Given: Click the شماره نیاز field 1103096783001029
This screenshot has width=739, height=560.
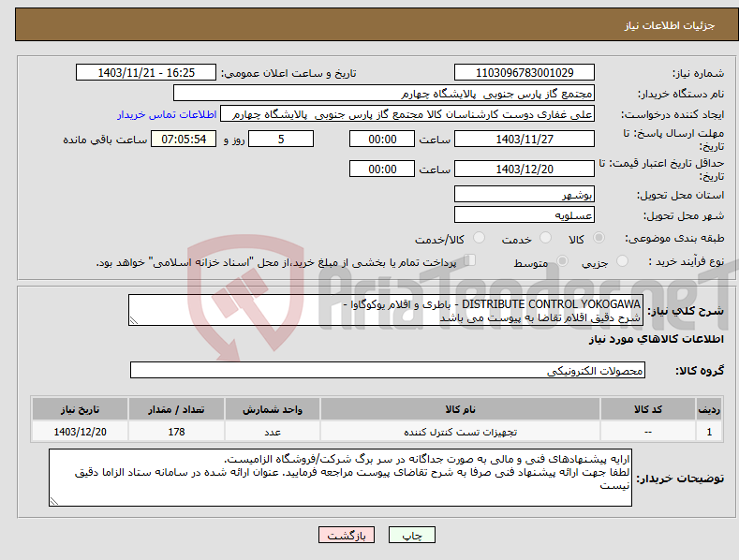Looking at the screenshot, I should click(x=525, y=73).
